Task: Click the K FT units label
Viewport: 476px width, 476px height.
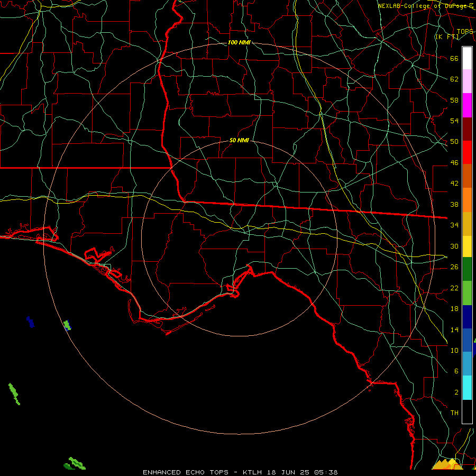Action: (x=447, y=37)
